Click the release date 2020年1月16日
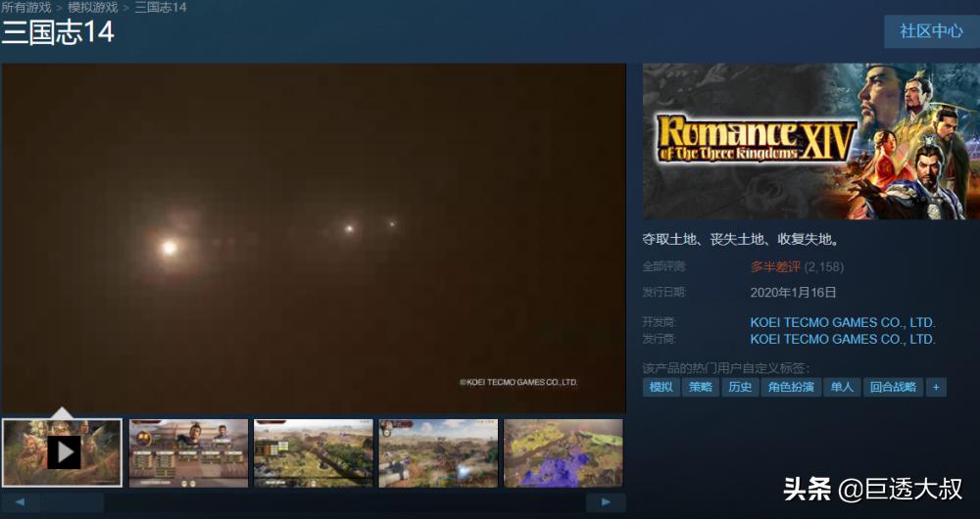The height and width of the screenshot is (519, 980). [x=793, y=292]
